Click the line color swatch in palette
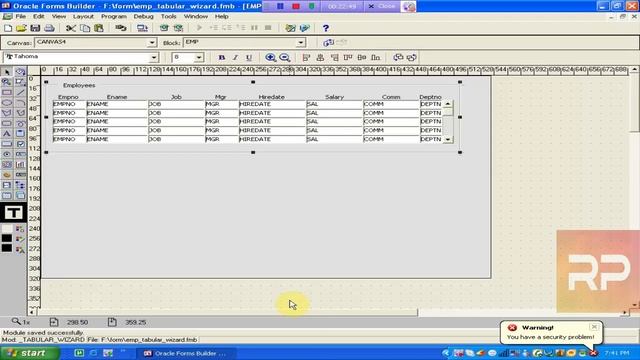 (x=7, y=239)
